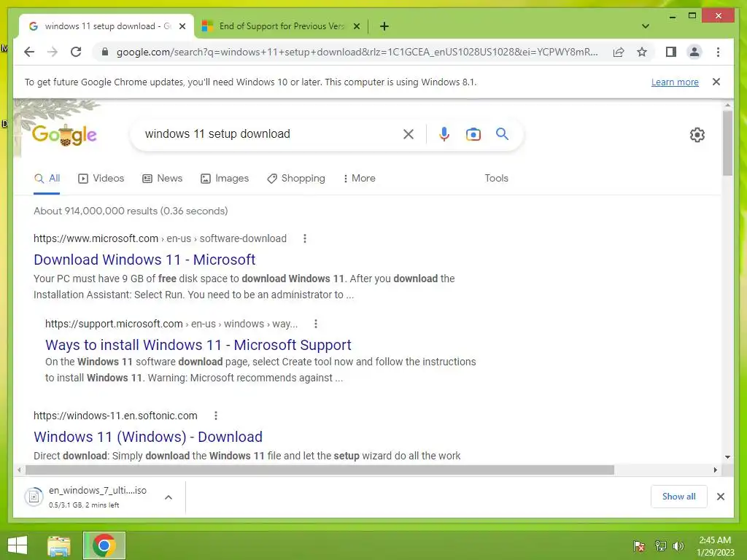Close the windows 11 setup download tab
The width and height of the screenshot is (747, 560).
tap(182, 26)
